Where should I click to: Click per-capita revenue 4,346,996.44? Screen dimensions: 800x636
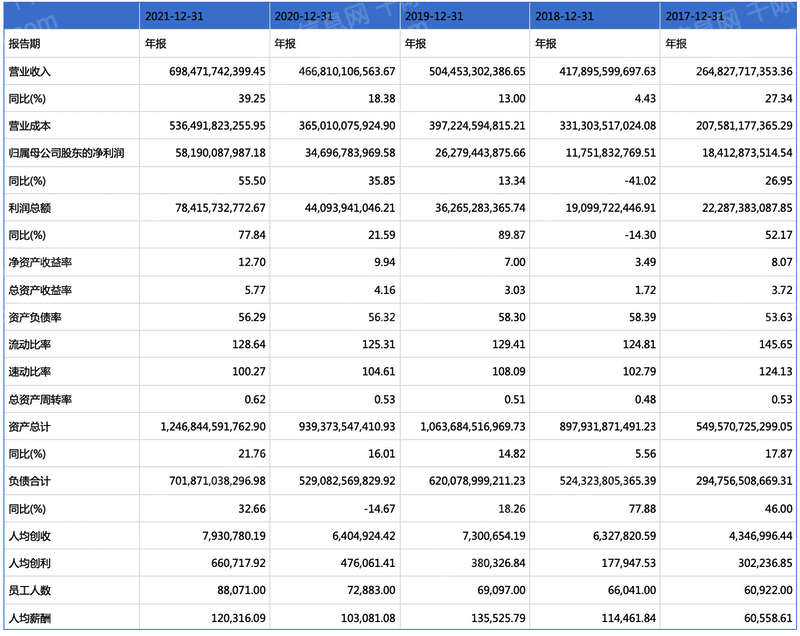761,537
